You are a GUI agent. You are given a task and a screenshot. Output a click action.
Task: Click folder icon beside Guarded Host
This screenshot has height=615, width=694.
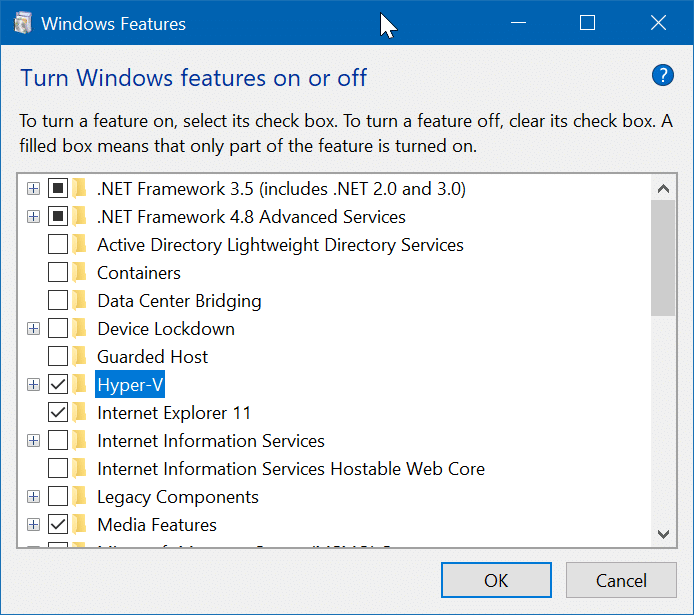point(80,356)
